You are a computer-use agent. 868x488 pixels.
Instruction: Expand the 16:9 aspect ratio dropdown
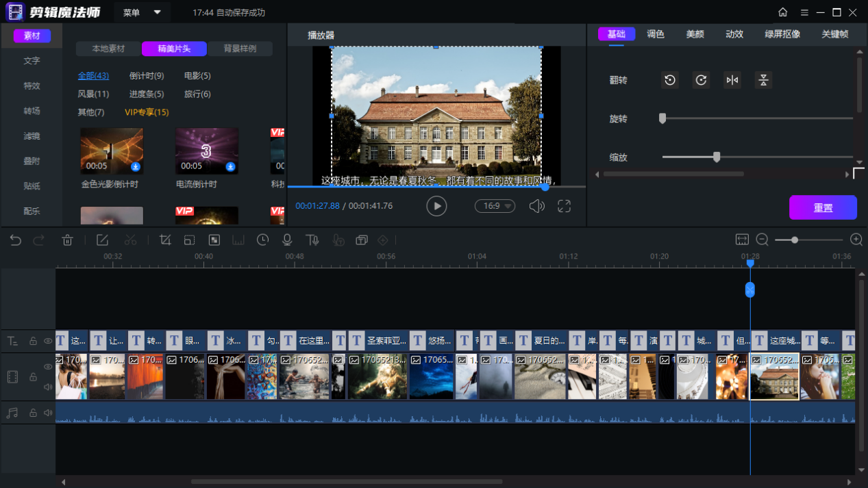click(x=495, y=206)
